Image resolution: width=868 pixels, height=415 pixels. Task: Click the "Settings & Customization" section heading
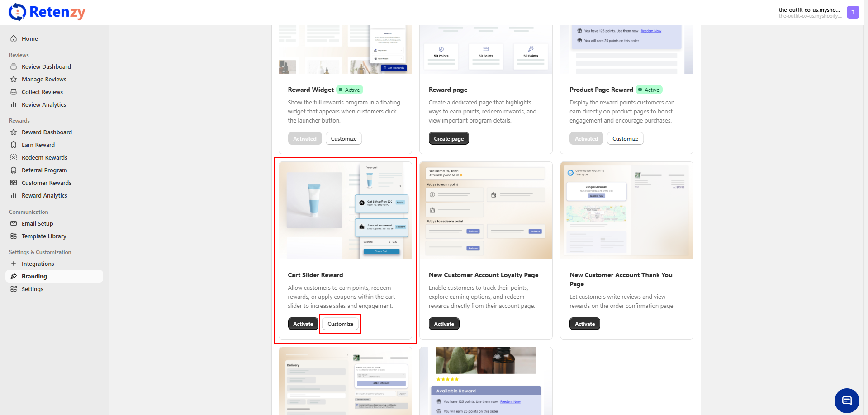point(40,252)
